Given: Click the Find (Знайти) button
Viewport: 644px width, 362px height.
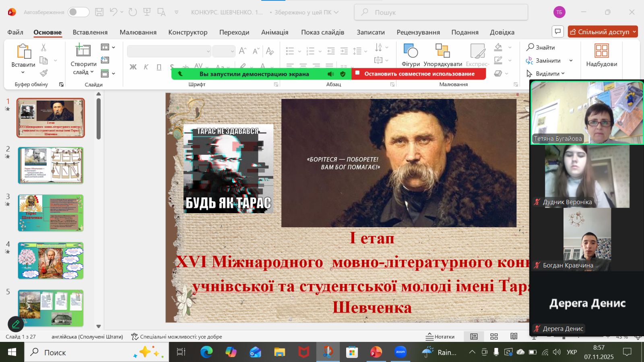Looking at the screenshot, I should 541,47.
